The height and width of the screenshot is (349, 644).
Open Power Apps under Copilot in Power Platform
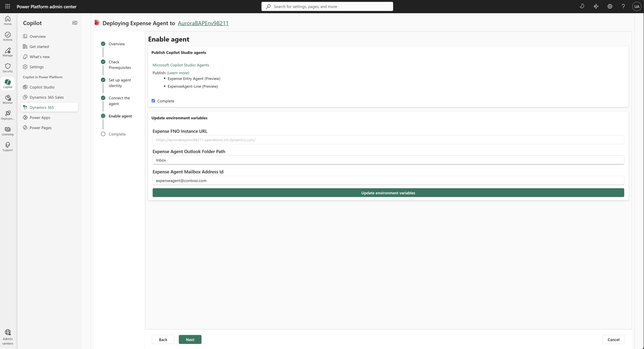click(x=40, y=117)
